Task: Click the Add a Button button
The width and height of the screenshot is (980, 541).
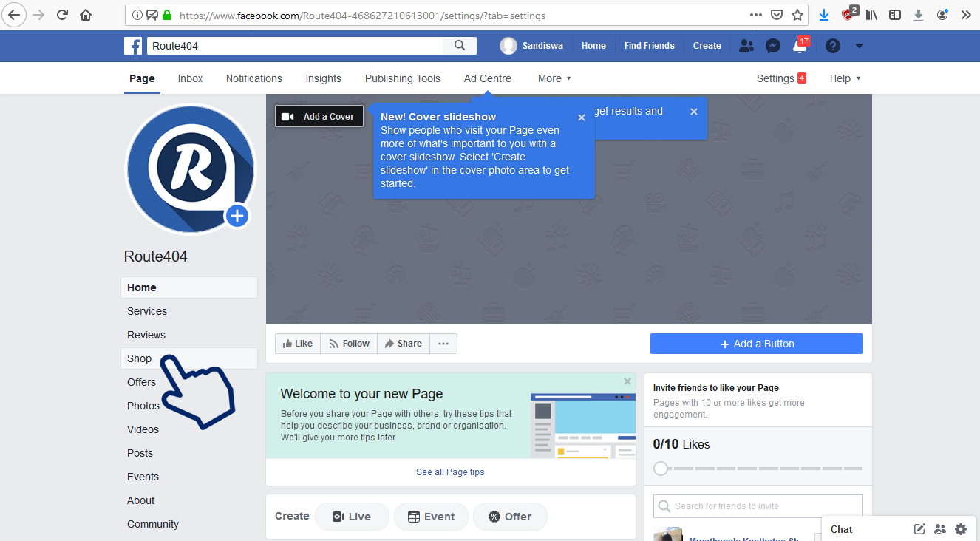Action: [757, 344]
